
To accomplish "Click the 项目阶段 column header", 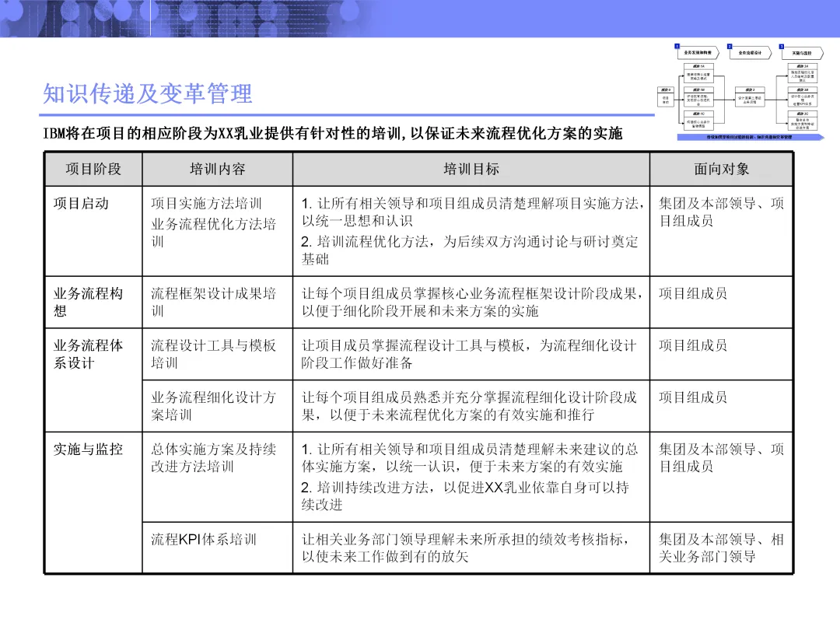I will (94, 170).
